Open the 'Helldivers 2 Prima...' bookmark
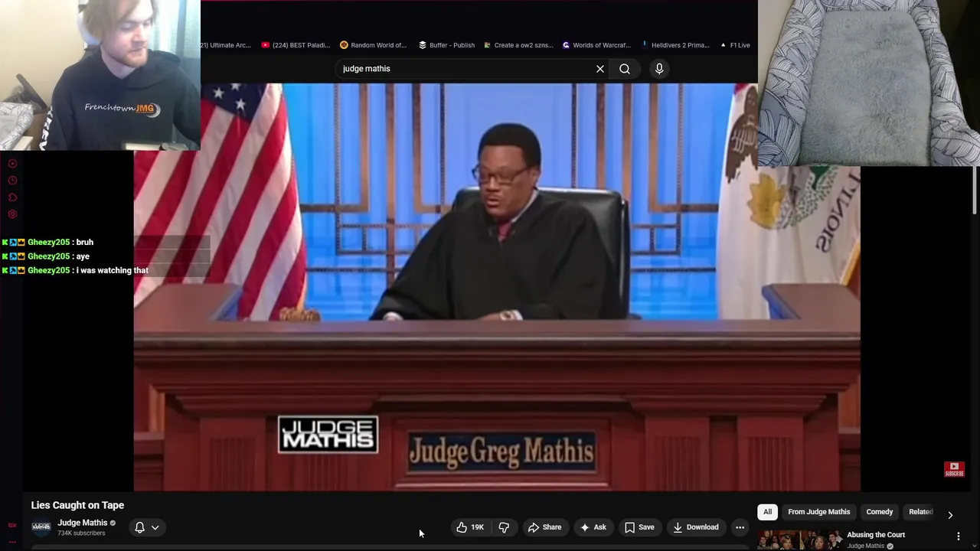The image size is (980, 551). pos(675,45)
